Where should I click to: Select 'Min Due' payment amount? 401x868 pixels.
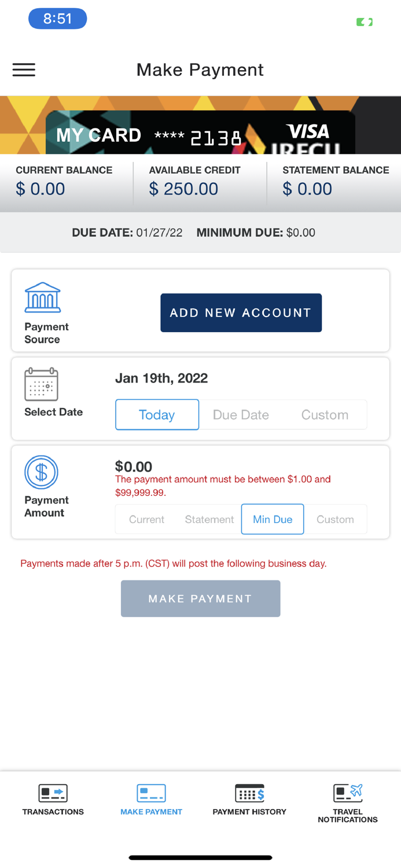click(x=273, y=519)
